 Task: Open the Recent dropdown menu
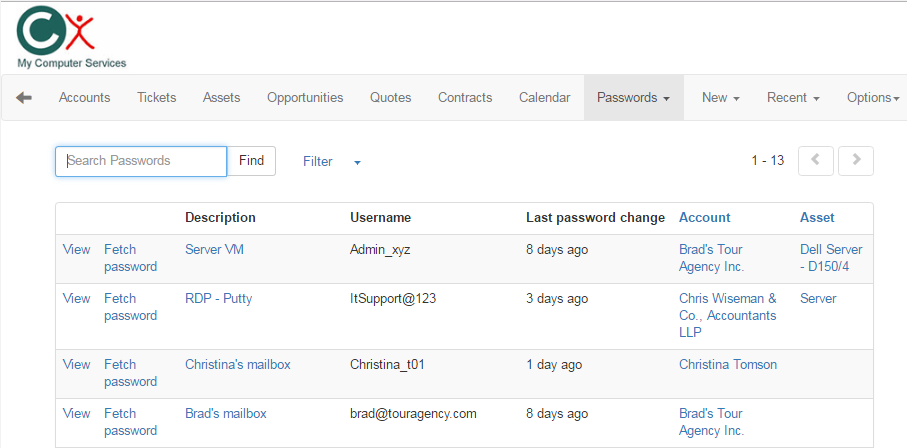pos(793,98)
